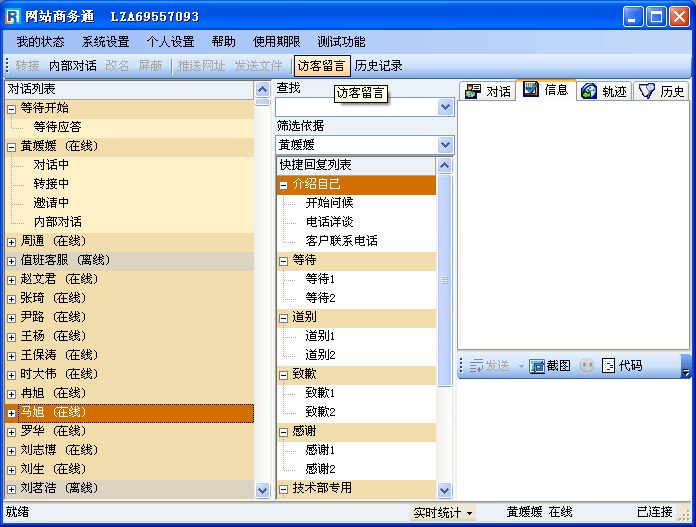This screenshot has height=527, width=696.
Task: Collapse the 道别 reply group
Action: coord(283,318)
